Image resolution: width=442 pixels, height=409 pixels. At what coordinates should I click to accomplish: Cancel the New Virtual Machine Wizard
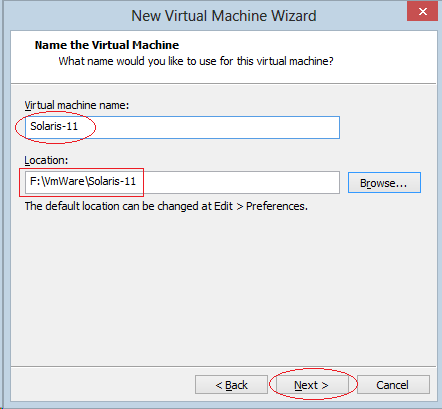pyautogui.click(x=393, y=385)
